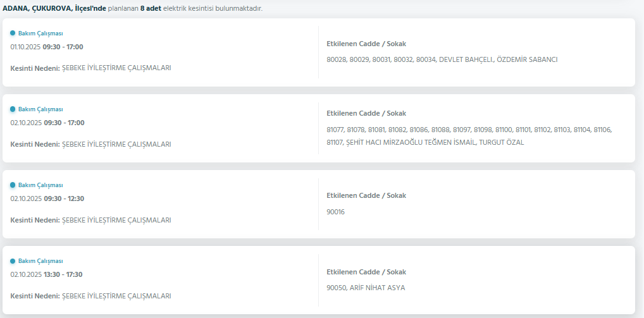Image resolution: width=644 pixels, height=318 pixels.
Task: Click the ADANA, ÇUKUROVA, İlçesi'nde header text
Action: point(54,9)
